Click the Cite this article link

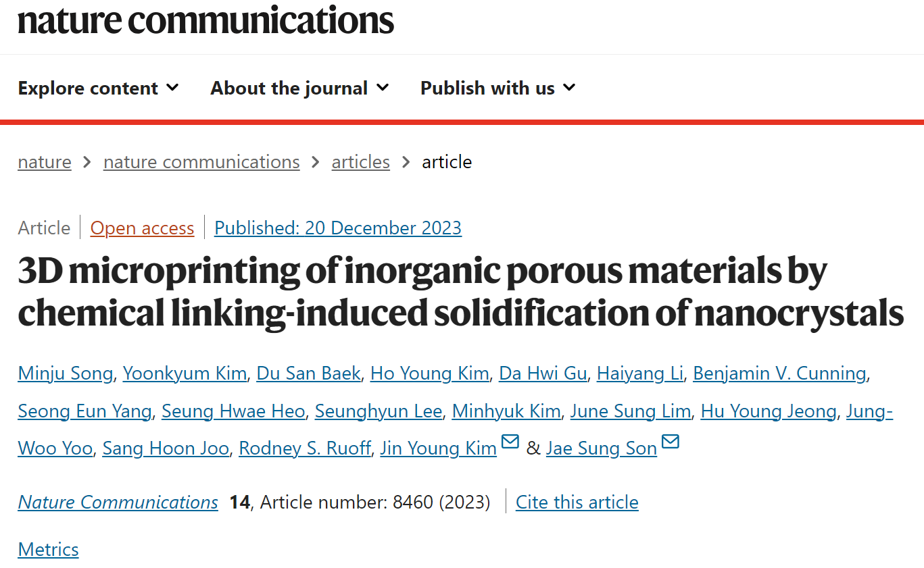coord(577,502)
